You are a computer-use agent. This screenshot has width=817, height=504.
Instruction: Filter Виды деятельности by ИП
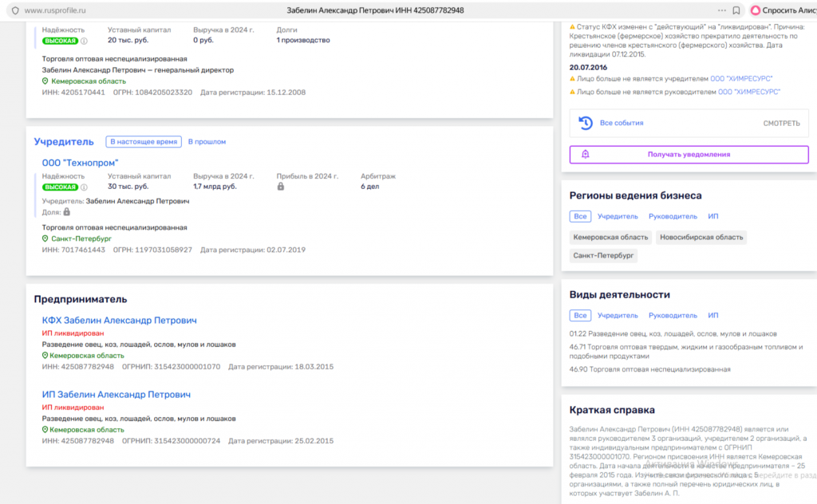pyautogui.click(x=712, y=316)
